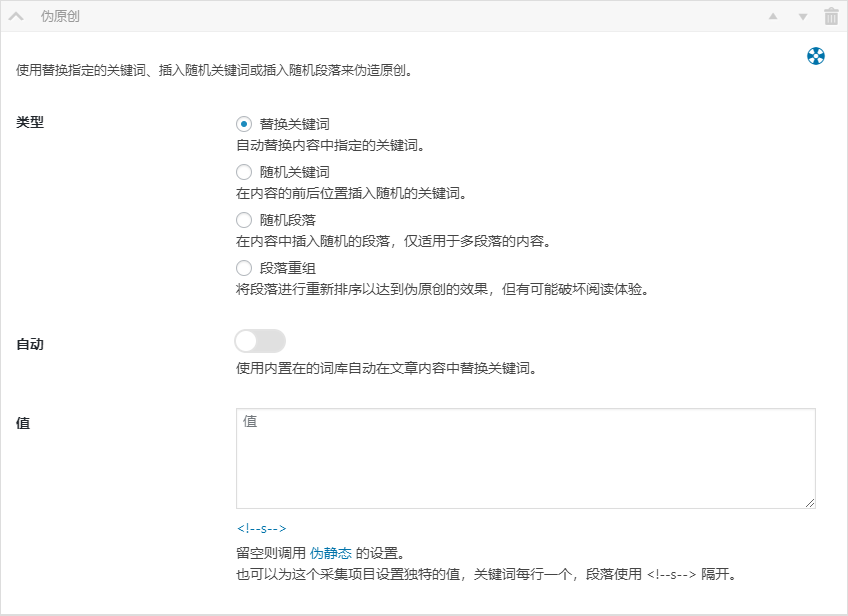Enable the 自动 toggle switch

pyautogui.click(x=260, y=341)
